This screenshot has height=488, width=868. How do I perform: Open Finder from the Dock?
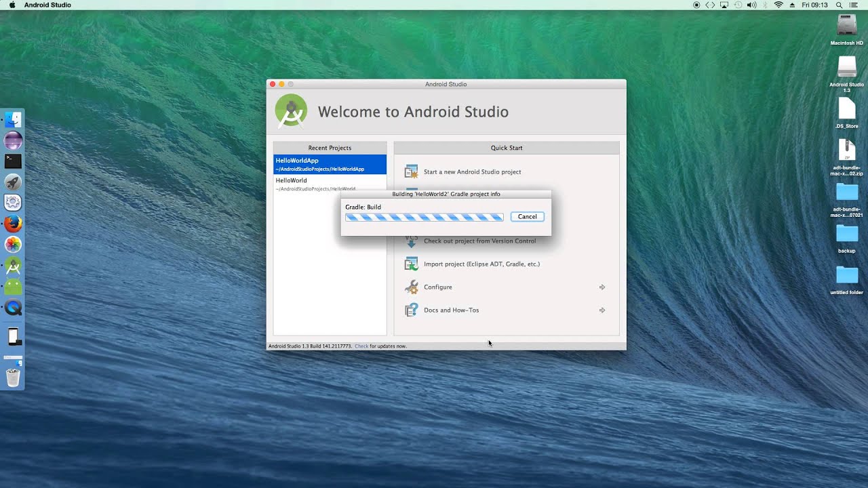tap(13, 120)
